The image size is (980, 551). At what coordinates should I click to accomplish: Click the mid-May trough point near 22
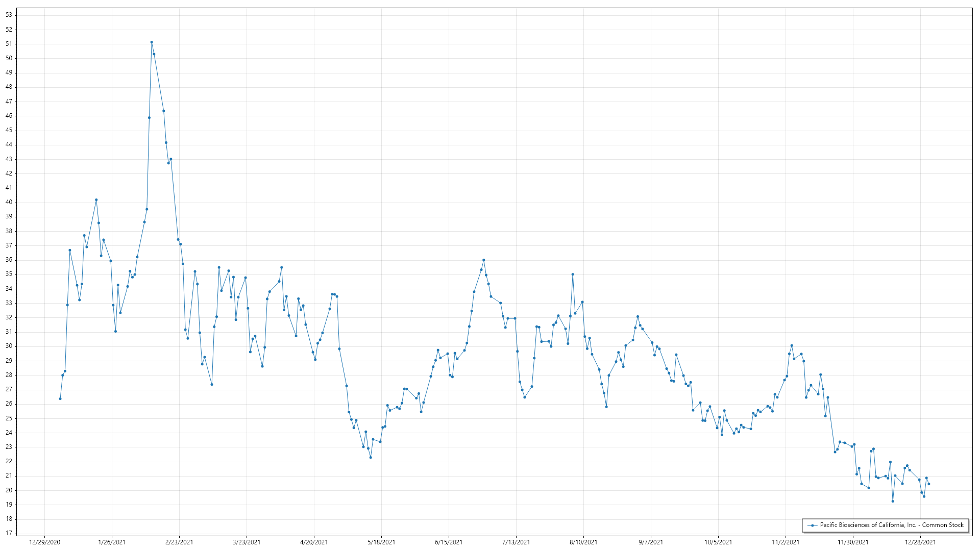click(x=371, y=457)
